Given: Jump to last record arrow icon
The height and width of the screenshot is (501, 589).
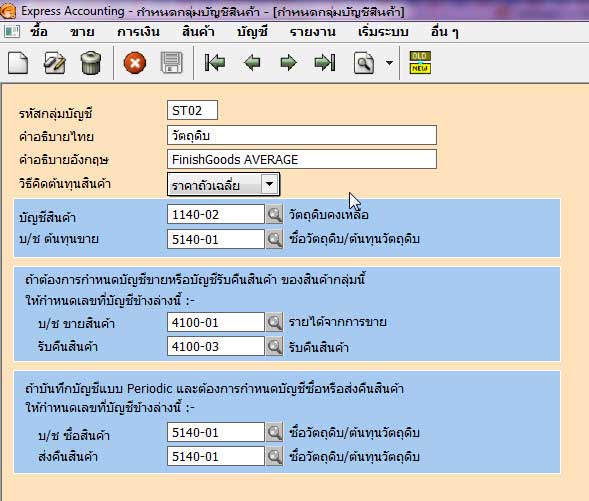Looking at the screenshot, I should tap(325, 63).
